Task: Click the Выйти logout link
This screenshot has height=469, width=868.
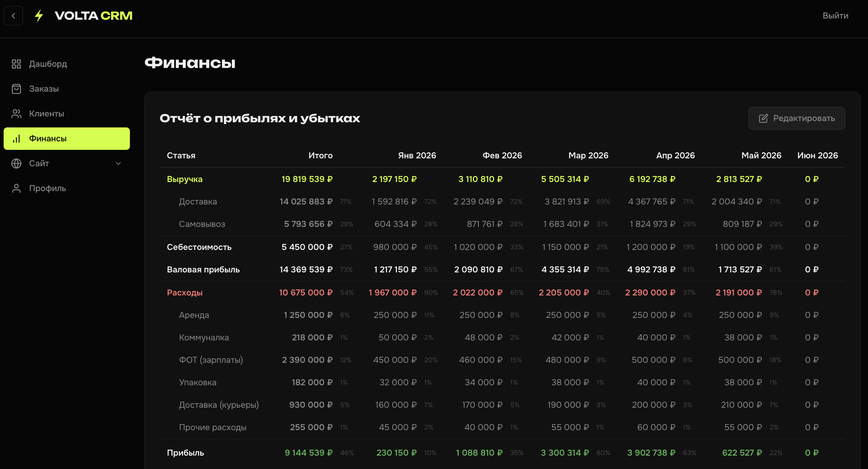Action: point(835,15)
